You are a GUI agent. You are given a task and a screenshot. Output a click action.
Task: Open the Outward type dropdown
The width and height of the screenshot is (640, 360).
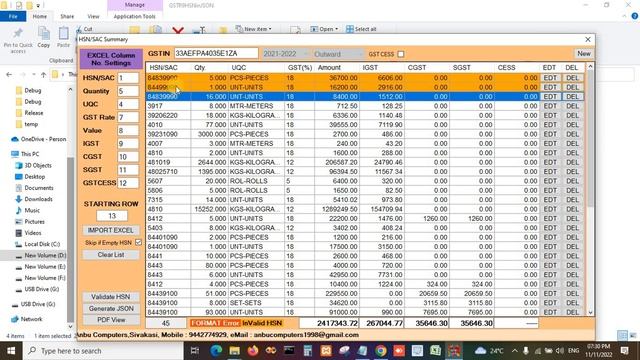pos(338,53)
